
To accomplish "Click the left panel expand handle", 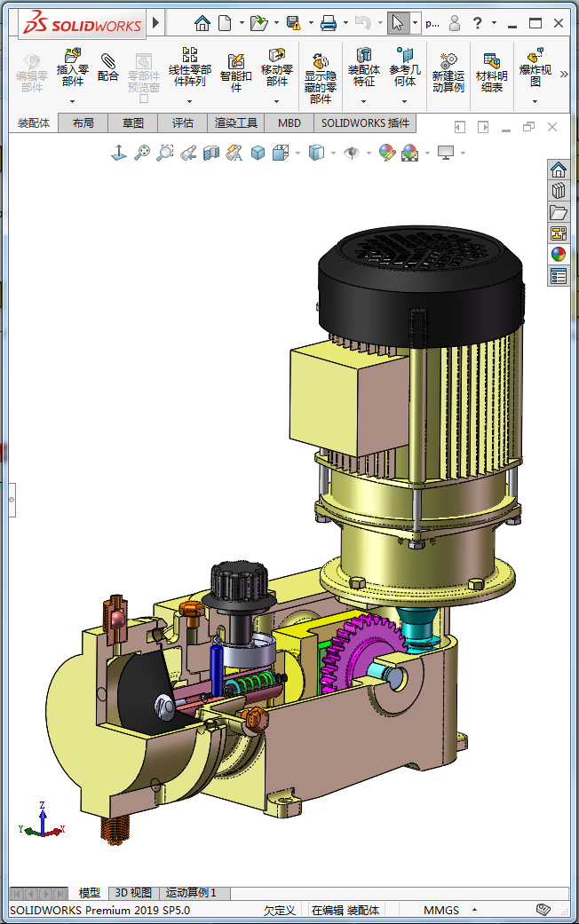I will click(12, 501).
